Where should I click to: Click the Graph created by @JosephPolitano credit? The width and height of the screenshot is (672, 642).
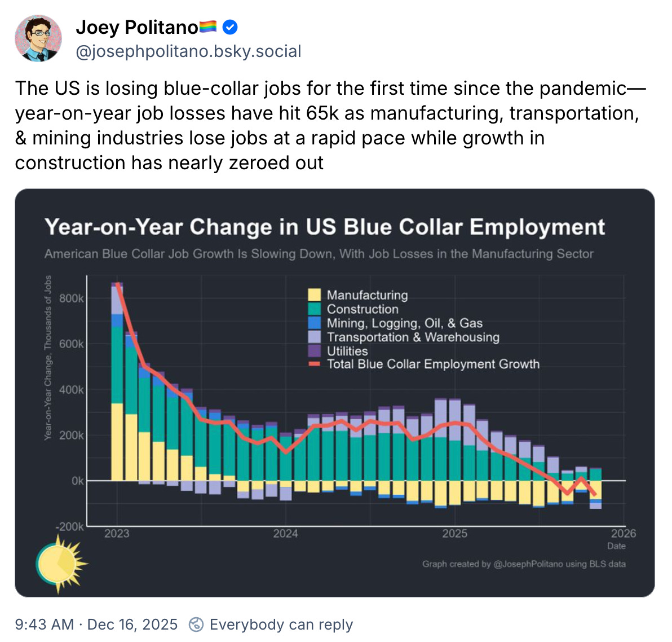click(524, 564)
